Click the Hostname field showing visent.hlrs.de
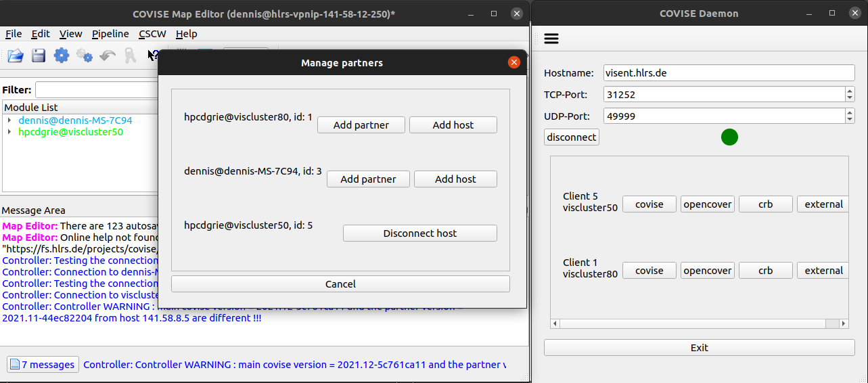 tap(730, 72)
